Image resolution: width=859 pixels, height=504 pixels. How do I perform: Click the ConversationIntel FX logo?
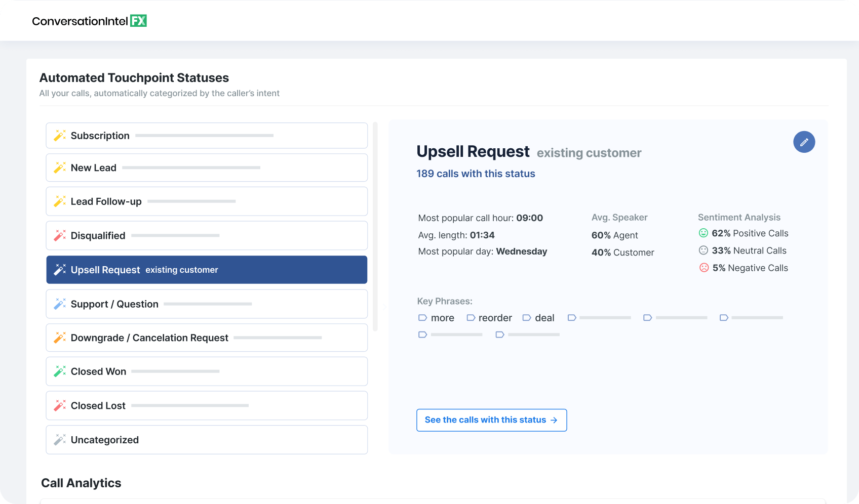click(89, 21)
